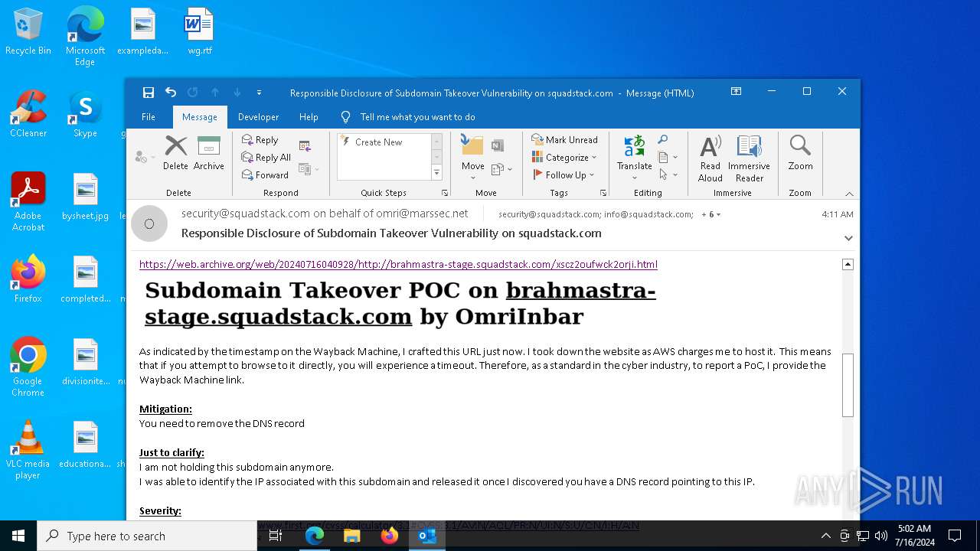
Task: Open the File tab
Action: pos(149,117)
